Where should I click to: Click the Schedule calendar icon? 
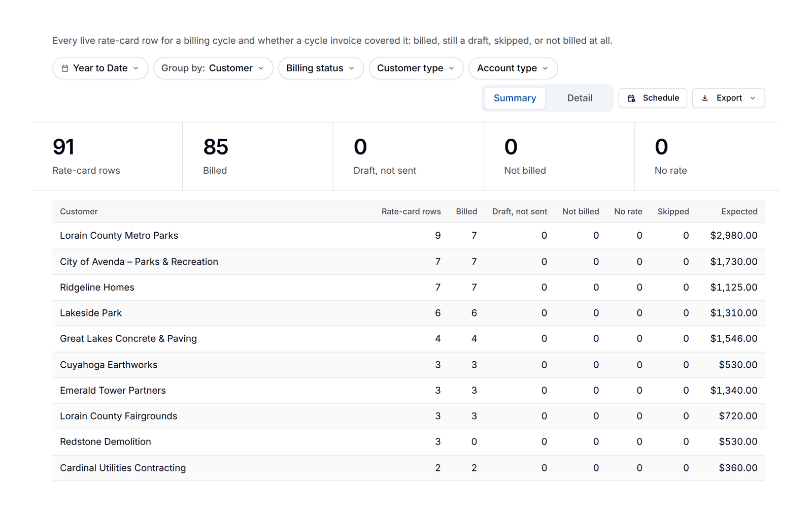[631, 98]
